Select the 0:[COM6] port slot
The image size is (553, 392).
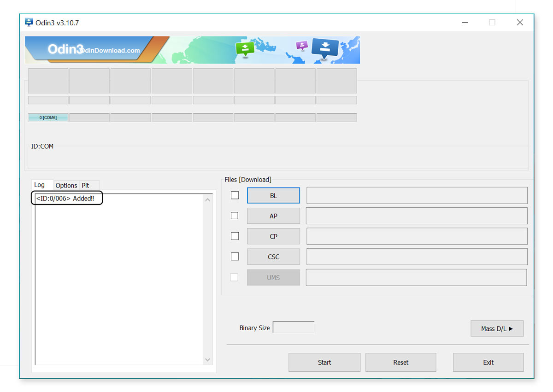click(x=48, y=117)
